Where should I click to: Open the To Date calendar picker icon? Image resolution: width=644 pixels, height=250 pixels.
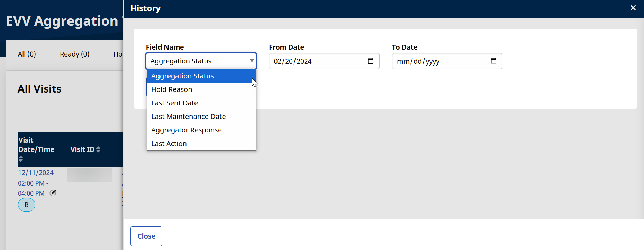click(493, 61)
